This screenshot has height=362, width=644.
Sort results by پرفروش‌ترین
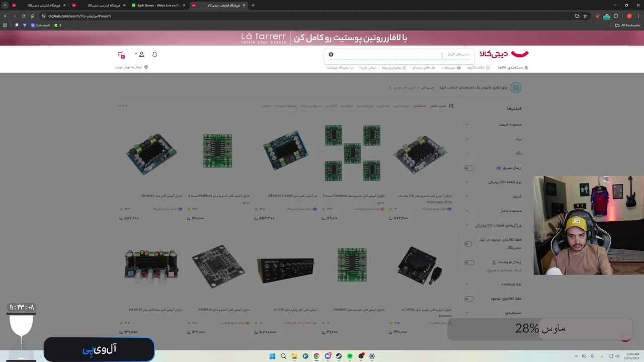point(366,106)
